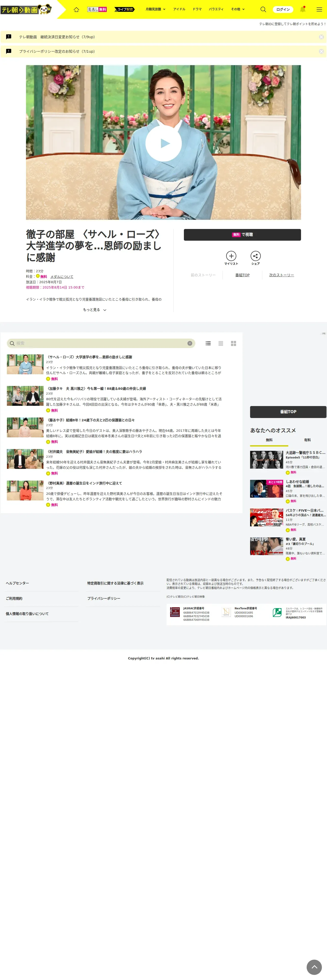Screen dimensions: 327x980
Task: Click the ログイン button
Action: (x=283, y=9)
